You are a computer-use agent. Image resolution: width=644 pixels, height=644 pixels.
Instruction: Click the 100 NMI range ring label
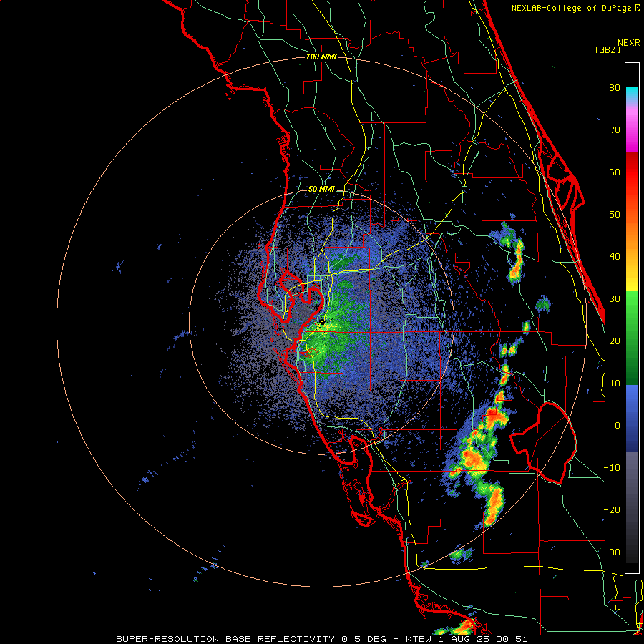pyautogui.click(x=321, y=57)
